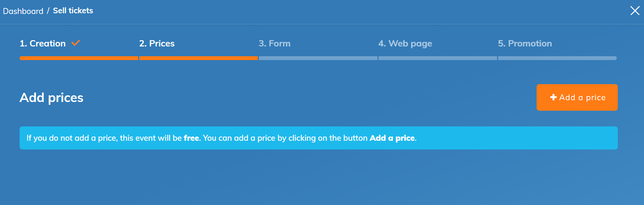Jump to the 3. Form step

[274, 44]
